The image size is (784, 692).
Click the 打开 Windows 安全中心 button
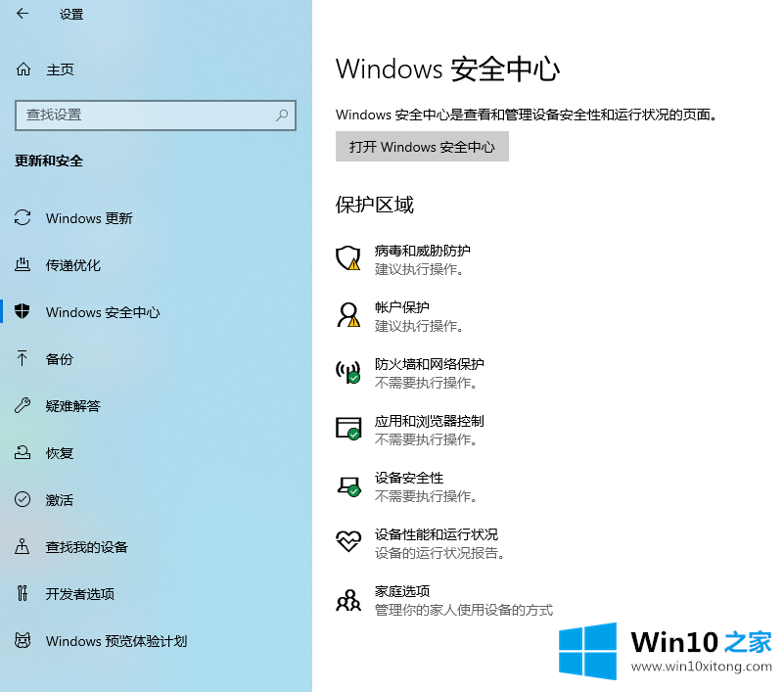pos(422,147)
